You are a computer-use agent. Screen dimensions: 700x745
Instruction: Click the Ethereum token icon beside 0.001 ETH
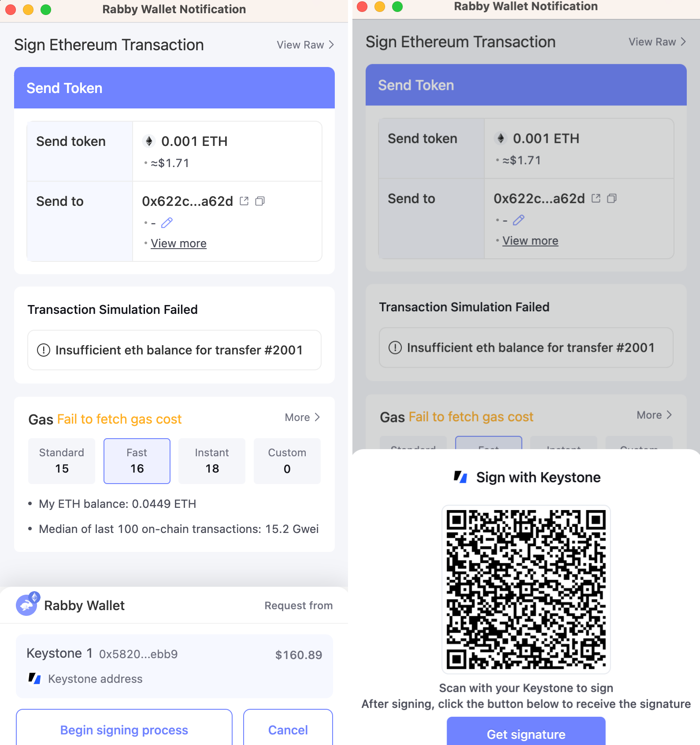coord(149,141)
